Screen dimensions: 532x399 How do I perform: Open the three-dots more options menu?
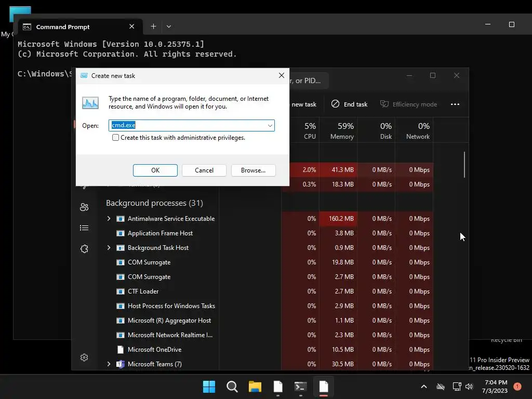point(455,104)
